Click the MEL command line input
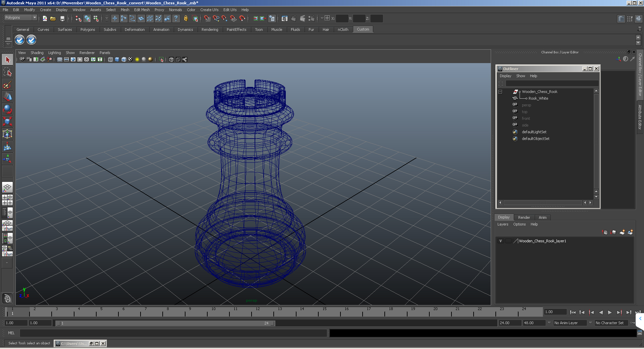The image size is (644, 349). (x=173, y=333)
